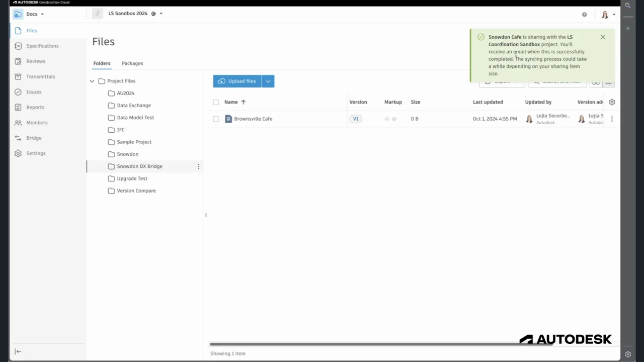The image size is (644, 362).
Task: Click the help question mark icon
Action: pyautogui.click(x=584, y=15)
